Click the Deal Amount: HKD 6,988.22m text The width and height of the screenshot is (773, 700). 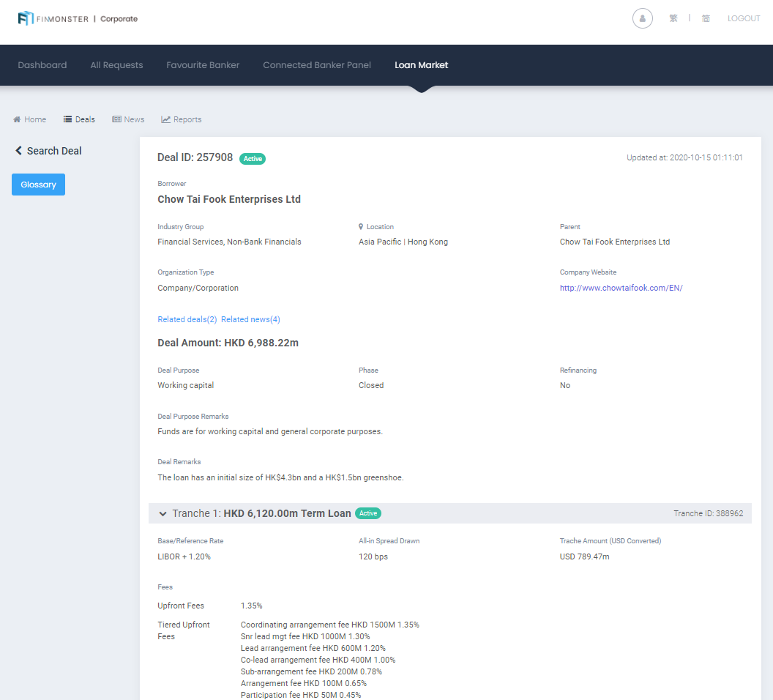coord(228,343)
